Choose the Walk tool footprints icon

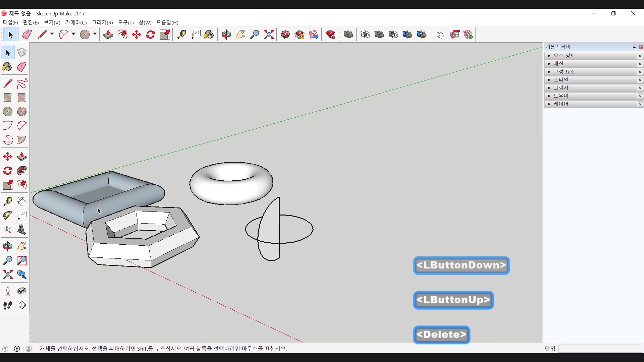click(x=7, y=305)
